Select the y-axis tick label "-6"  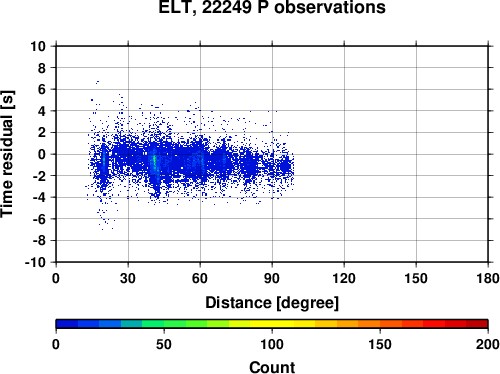point(39,219)
